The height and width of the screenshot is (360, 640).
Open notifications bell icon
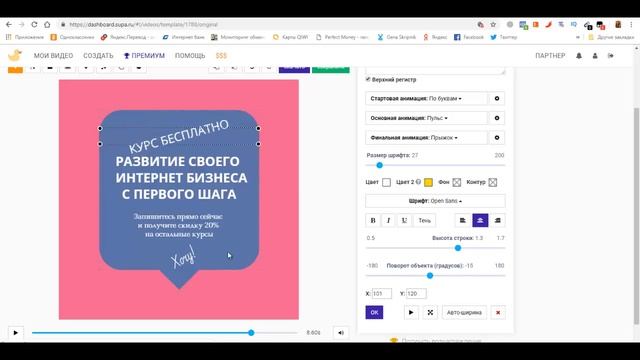(x=579, y=56)
